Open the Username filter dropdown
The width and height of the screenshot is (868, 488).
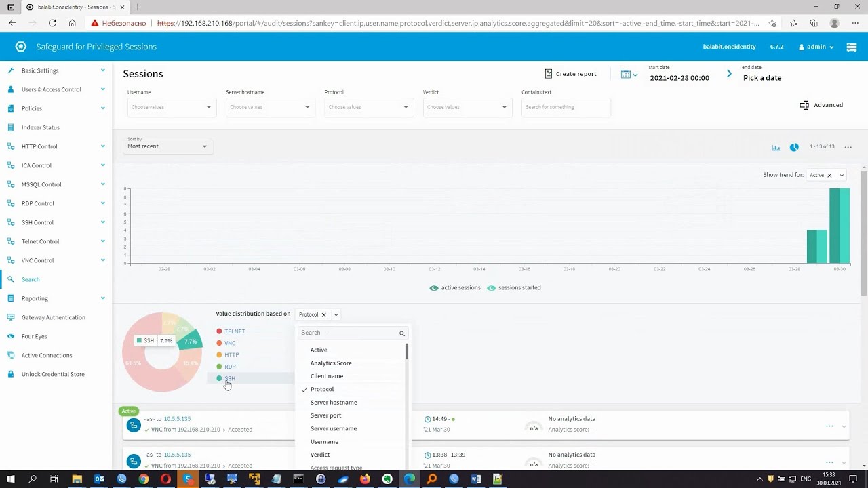(x=171, y=107)
